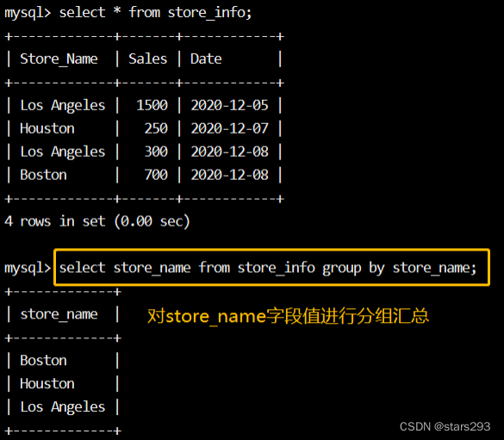Select the Store_Name column header
Screen dimensions: 504x440
[x=59, y=59]
